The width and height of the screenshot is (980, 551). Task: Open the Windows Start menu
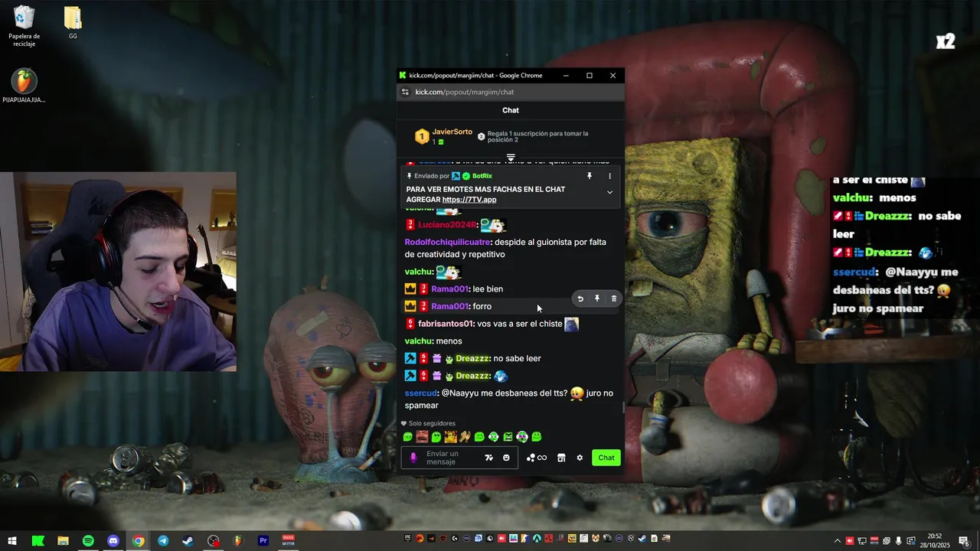(x=12, y=541)
